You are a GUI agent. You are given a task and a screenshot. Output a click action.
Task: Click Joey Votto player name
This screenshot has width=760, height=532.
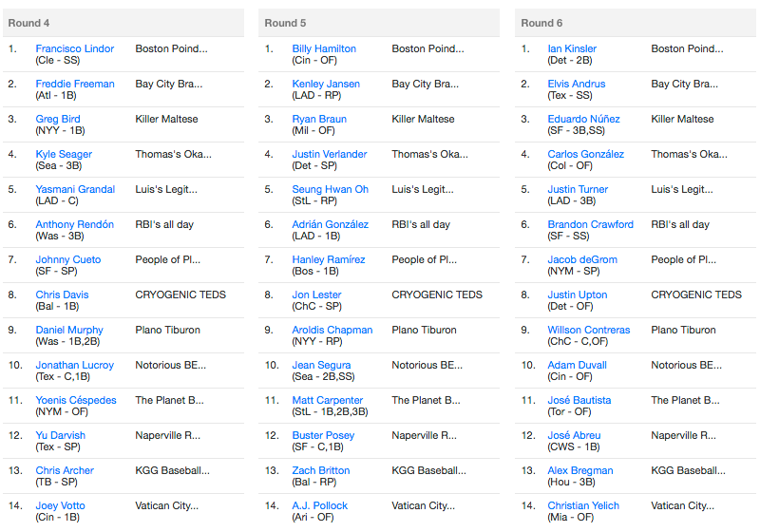[60, 505]
